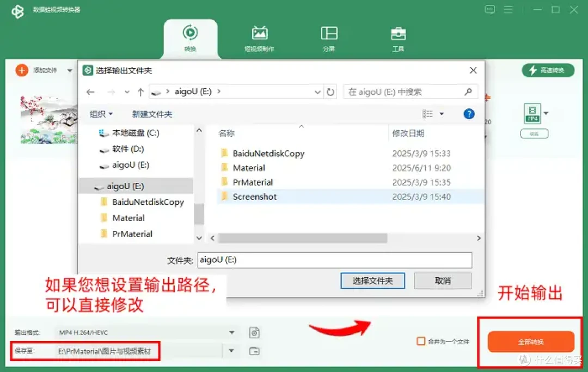The height and width of the screenshot is (372, 588).
Task: Expand the breadcrumb chevron after aigoU (E:)
Action: point(219,91)
